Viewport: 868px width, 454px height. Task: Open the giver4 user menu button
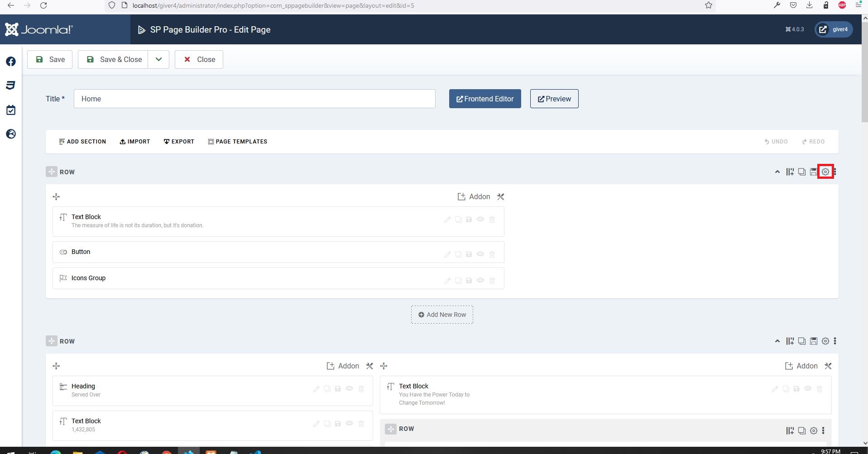tap(834, 29)
